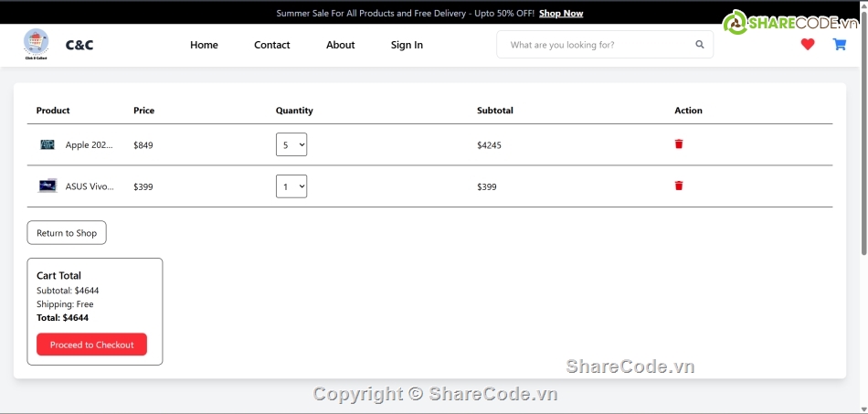Screen dimensions: 868x414
Task: Navigate to the About page
Action: tap(341, 45)
